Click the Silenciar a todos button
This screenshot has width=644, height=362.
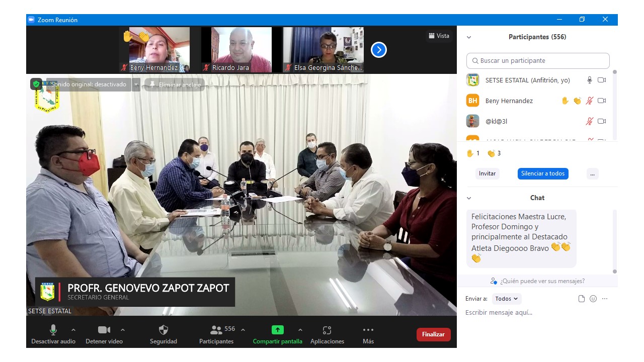[543, 173]
